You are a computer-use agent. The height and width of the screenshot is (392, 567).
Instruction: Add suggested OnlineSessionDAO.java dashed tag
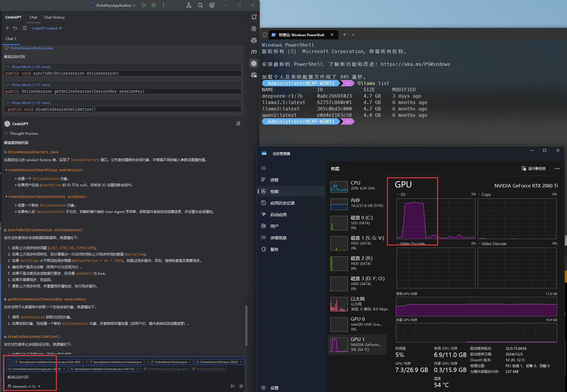[208, 369]
